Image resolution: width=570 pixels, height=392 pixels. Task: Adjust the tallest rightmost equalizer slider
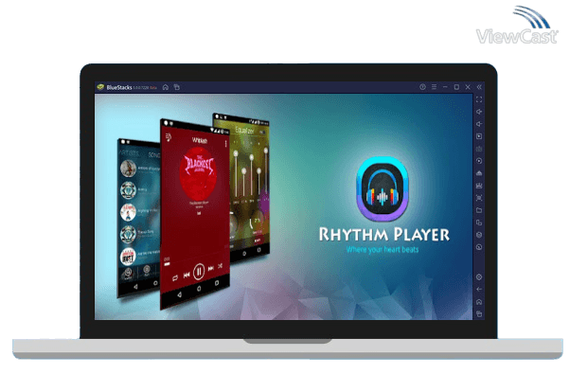tap(266, 170)
